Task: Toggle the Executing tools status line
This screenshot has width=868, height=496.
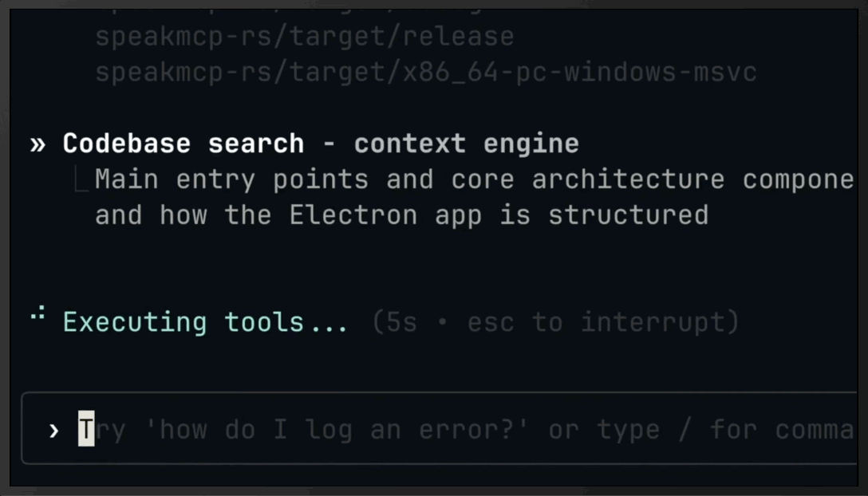Action: click(x=205, y=321)
